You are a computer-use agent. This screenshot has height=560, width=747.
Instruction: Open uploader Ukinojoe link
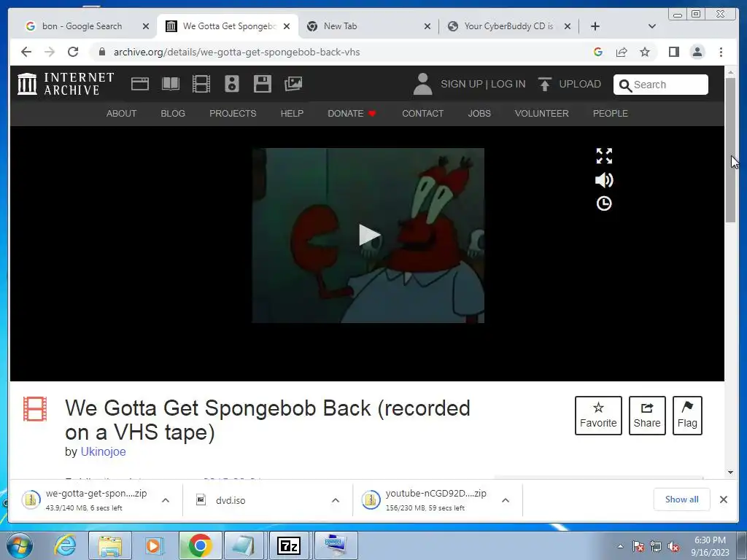[x=104, y=451]
